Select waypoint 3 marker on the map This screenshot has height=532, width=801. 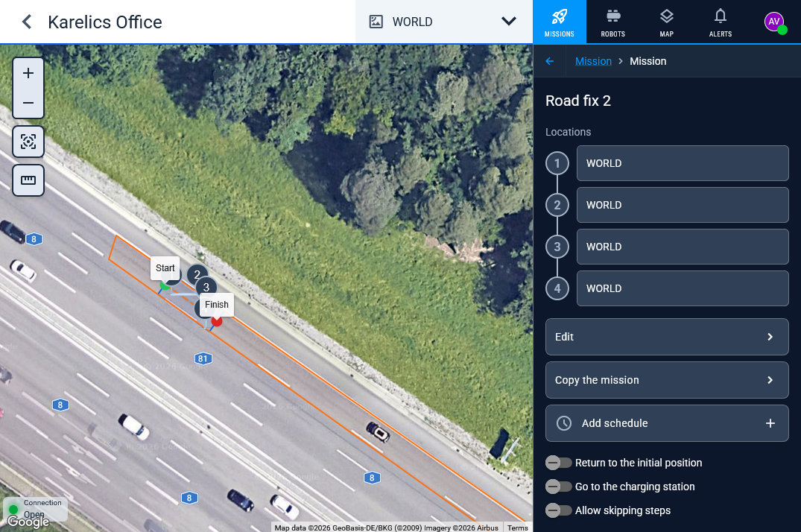pyautogui.click(x=206, y=287)
